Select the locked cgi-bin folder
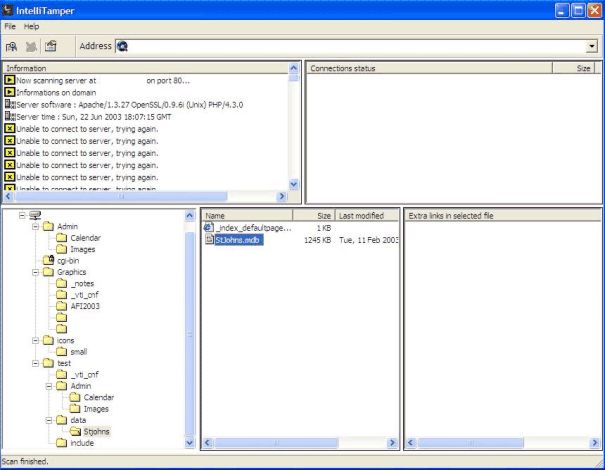 pyautogui.click(x=68, y=260)
